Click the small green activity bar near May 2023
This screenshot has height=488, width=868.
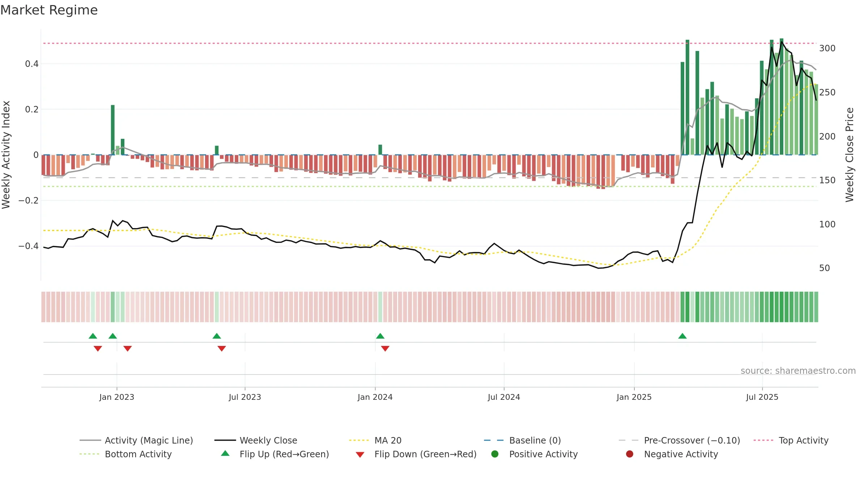point(217,150)
